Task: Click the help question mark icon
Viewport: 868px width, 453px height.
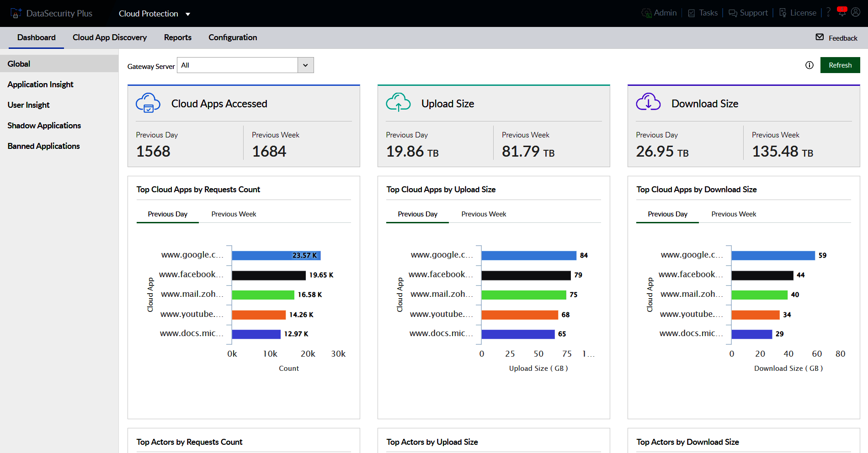Action: (828, 12)
